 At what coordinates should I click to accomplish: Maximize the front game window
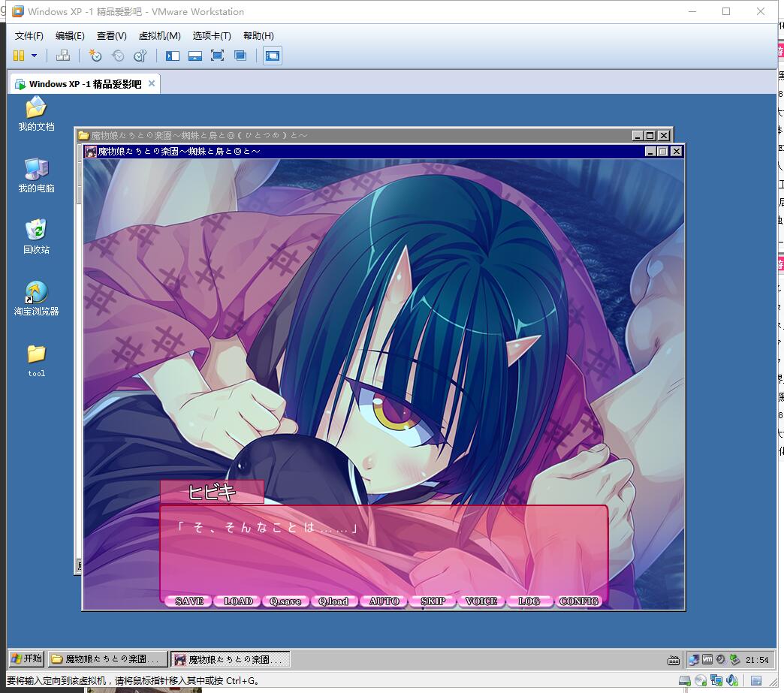pyautogui.click(x=663, y=152)
